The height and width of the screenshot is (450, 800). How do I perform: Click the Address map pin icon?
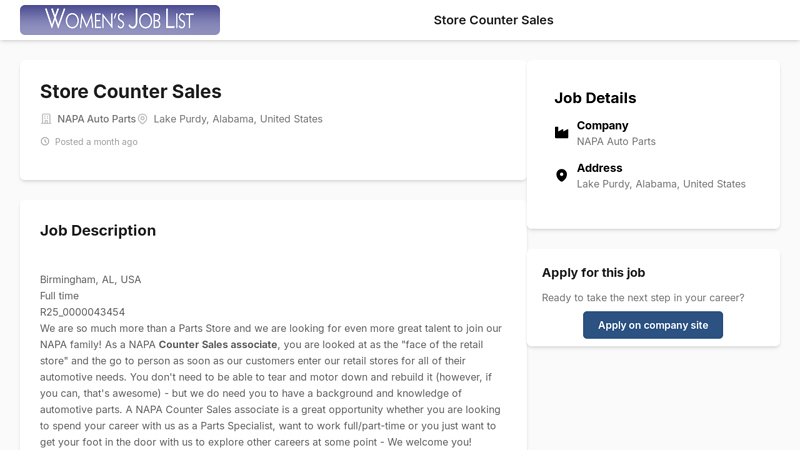(562, 175)
